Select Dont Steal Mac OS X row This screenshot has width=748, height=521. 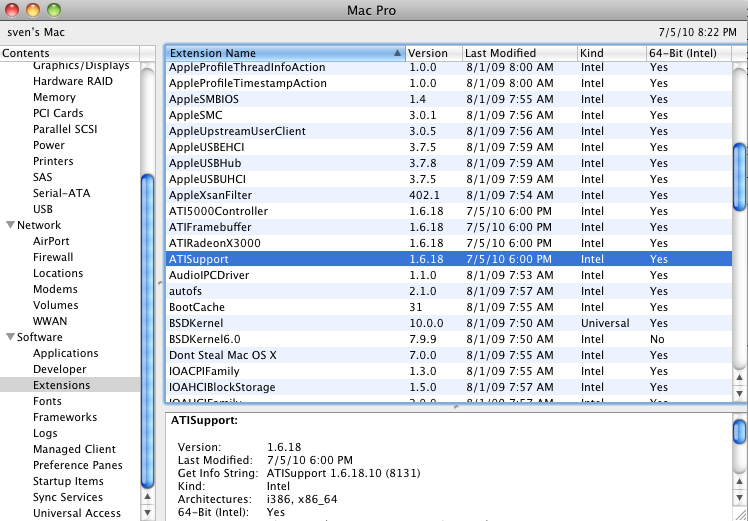point(449,355)
